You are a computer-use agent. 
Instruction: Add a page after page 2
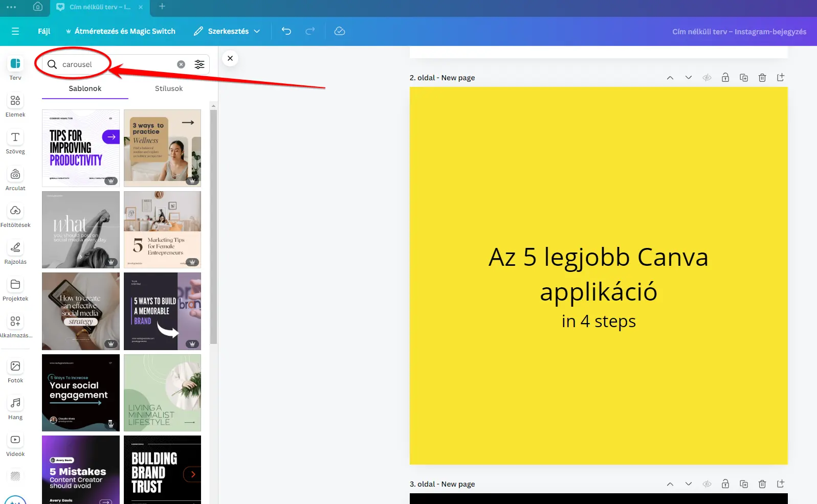point(781,78)
